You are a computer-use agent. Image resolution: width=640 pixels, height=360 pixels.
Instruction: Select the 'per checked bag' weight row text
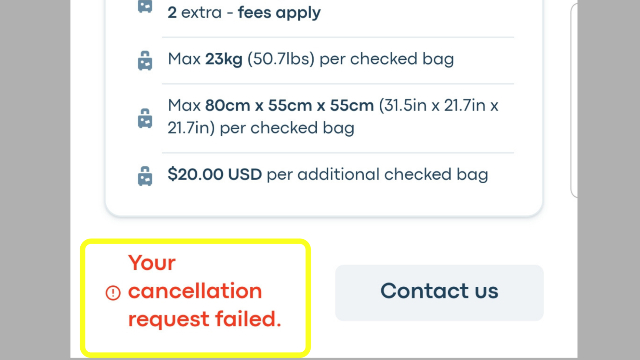click(387, 59)
